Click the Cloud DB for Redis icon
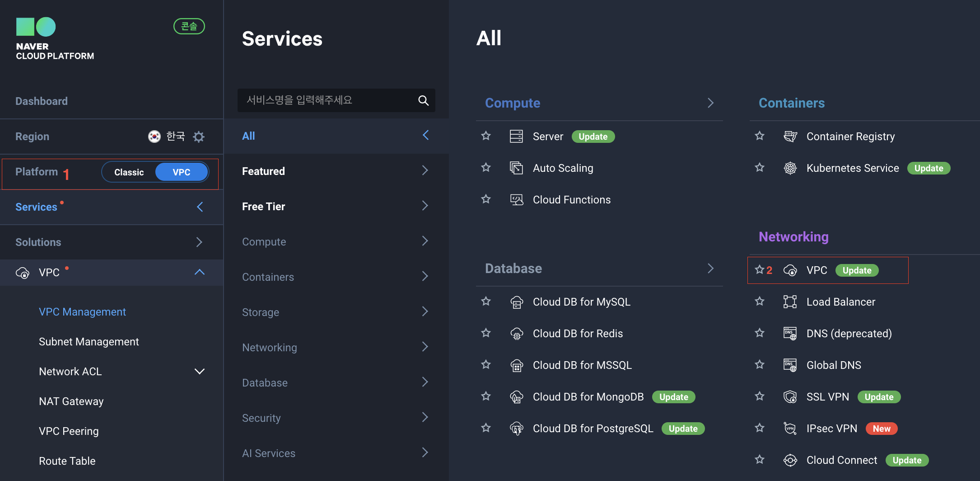 [x=516, y=333]
